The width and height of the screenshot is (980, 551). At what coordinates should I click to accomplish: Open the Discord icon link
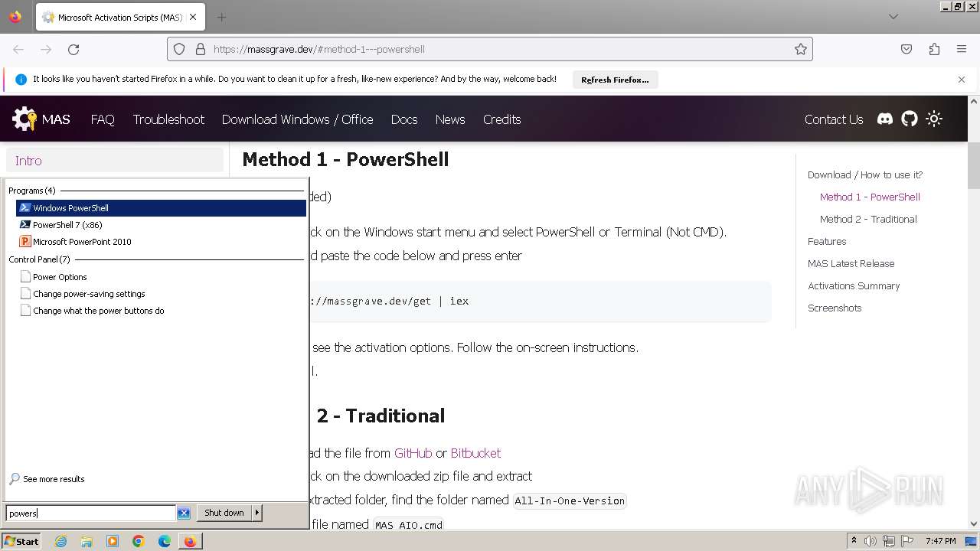pos(885,119)
